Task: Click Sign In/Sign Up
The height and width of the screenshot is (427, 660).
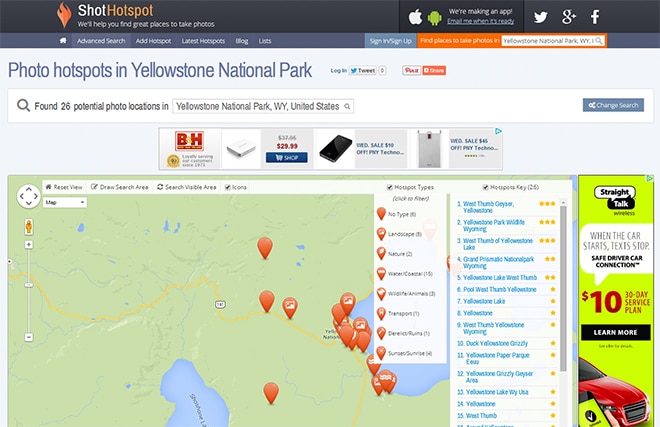Action: (x=390, y=41)
